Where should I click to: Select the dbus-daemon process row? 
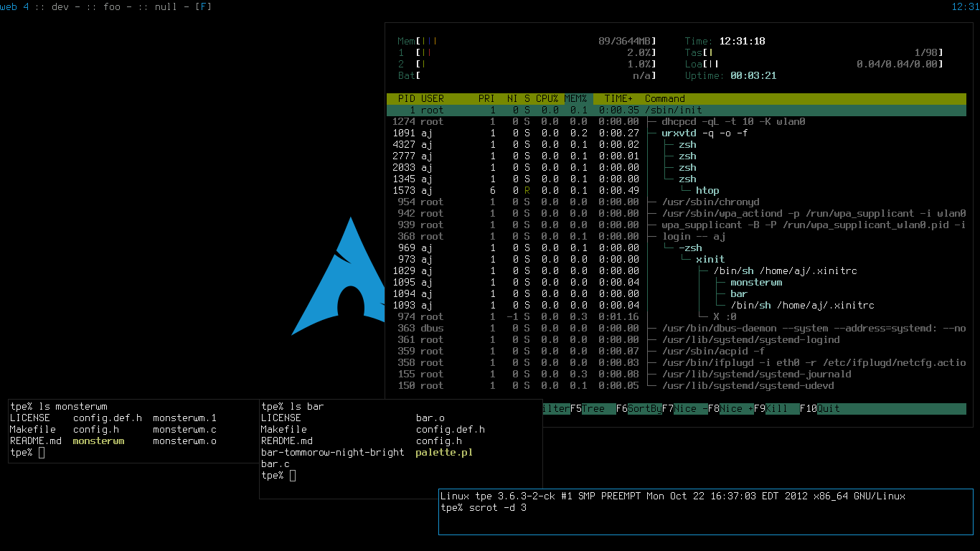point(677,329)
